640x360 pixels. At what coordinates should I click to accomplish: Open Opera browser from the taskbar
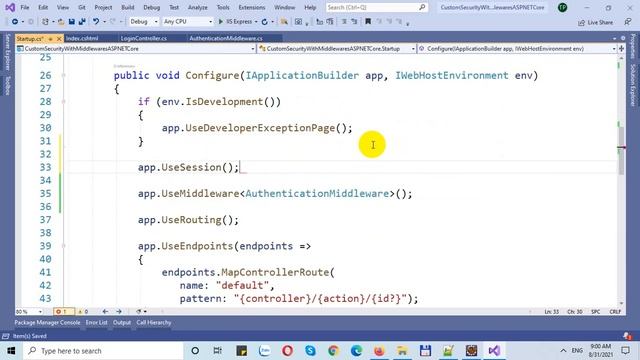click(287, 351)
